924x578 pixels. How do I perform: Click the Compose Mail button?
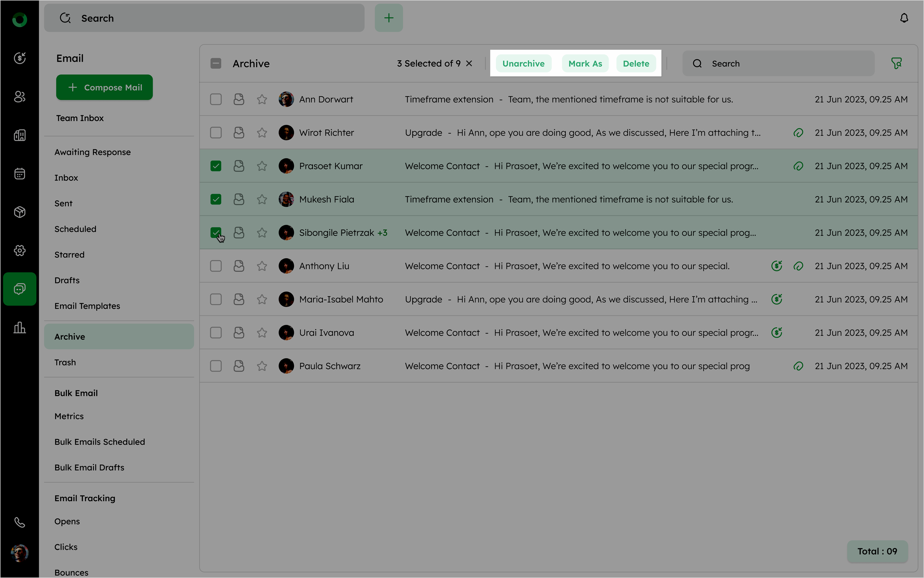pos(104,88)
